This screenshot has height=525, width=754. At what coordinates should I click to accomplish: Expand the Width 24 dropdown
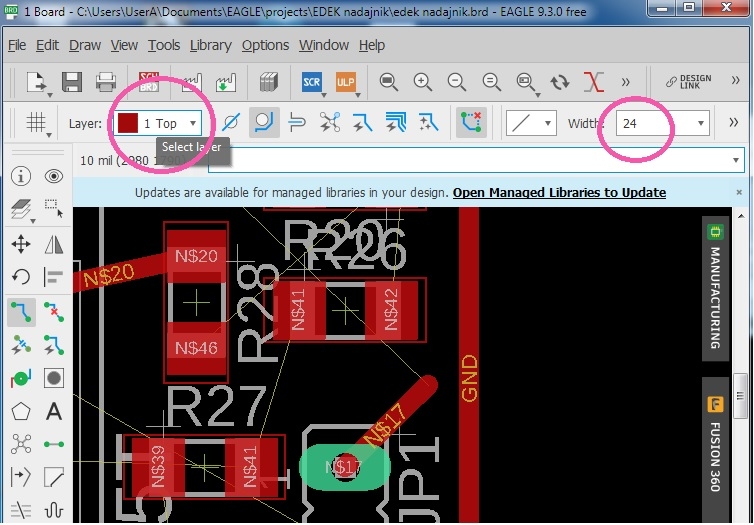[x=662, y=124]
